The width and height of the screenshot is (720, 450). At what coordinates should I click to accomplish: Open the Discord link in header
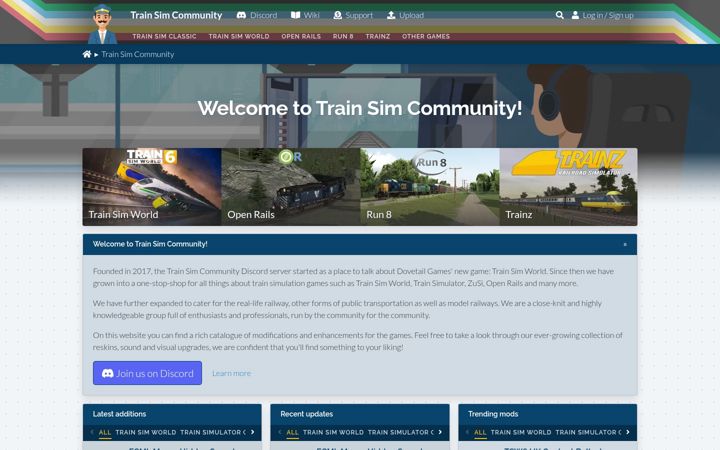[257, 15]
